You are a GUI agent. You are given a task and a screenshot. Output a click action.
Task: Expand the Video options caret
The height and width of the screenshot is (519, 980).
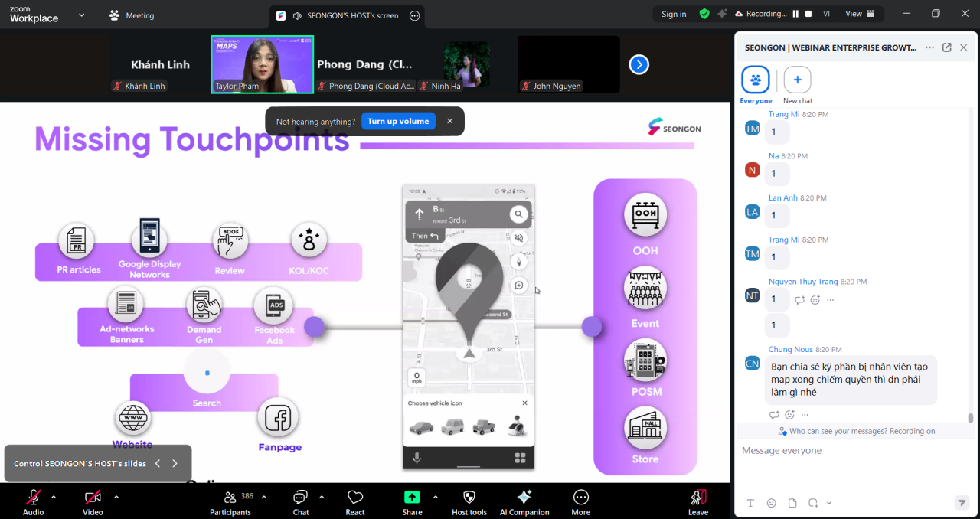tap(116, 497)
